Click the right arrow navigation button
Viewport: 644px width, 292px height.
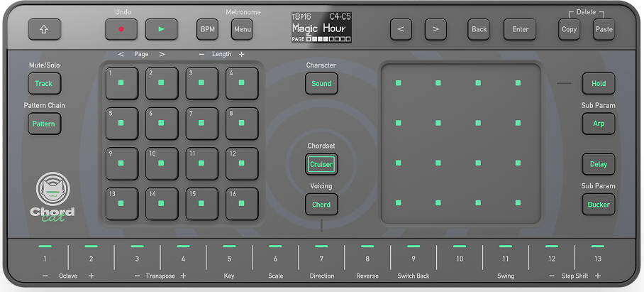(435, 29)
